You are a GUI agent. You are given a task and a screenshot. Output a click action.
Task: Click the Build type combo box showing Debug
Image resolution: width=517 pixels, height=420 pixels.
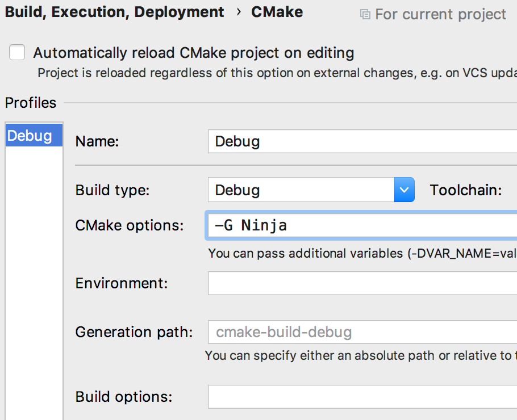coord(301,190)
